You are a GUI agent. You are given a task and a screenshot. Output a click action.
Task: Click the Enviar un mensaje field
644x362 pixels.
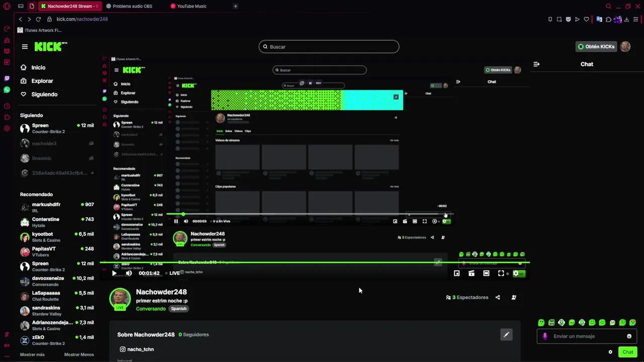587,336
